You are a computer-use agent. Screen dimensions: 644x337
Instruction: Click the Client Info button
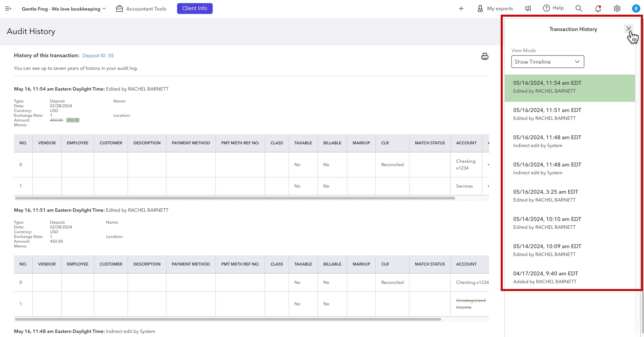195,9
